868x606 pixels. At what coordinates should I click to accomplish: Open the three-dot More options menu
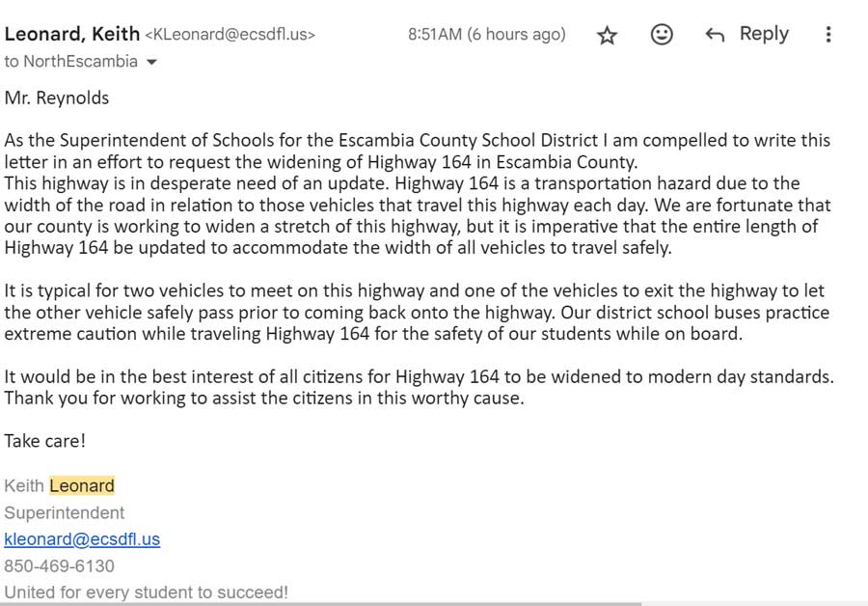(x=827, y=35)
